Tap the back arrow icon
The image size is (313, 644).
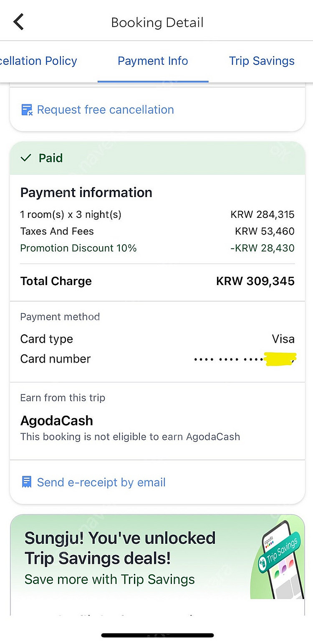click(x=19, y=22)
